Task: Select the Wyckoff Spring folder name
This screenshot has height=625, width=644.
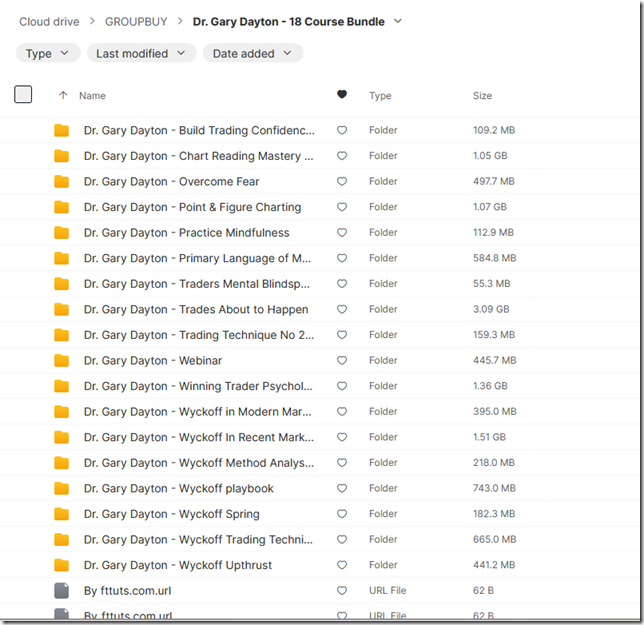Action: tap(172, 514)
